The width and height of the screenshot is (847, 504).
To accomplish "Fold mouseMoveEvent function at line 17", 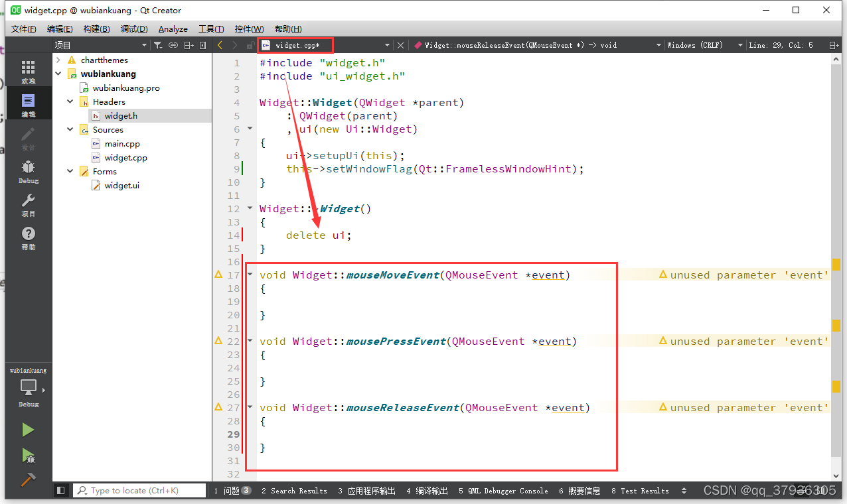I will click(x=250, y=274).
